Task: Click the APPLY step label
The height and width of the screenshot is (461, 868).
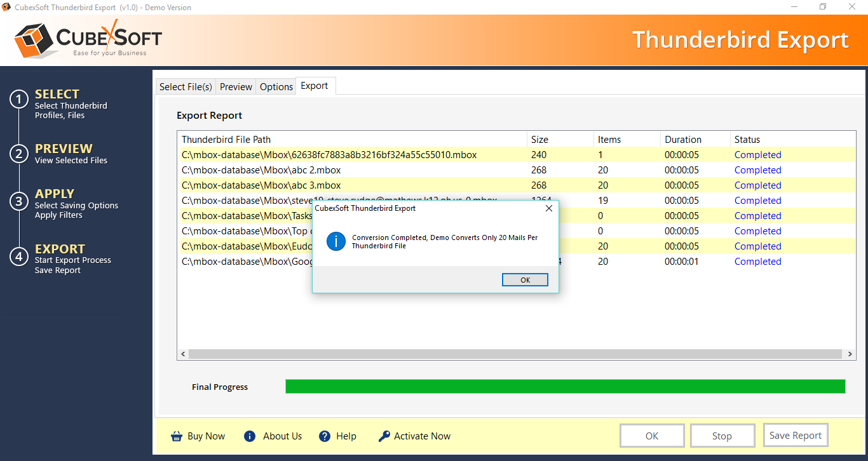Action: tap(55, 194)
